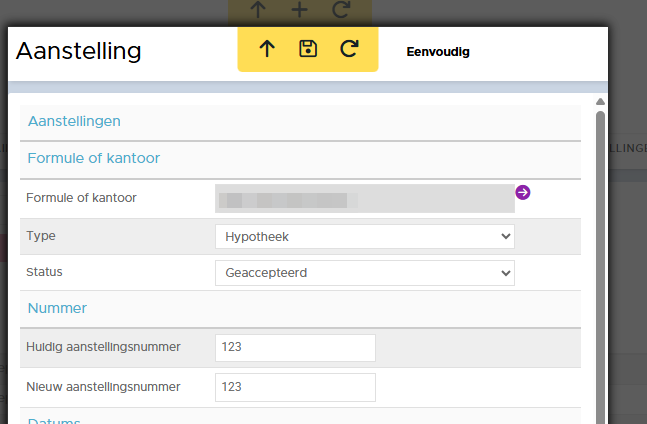Open the Status dropdown showing Geaccepteerd
Image resolution: width=647 pixels, height=424 pixels.
pyautogui.click(x=364, y=272)
